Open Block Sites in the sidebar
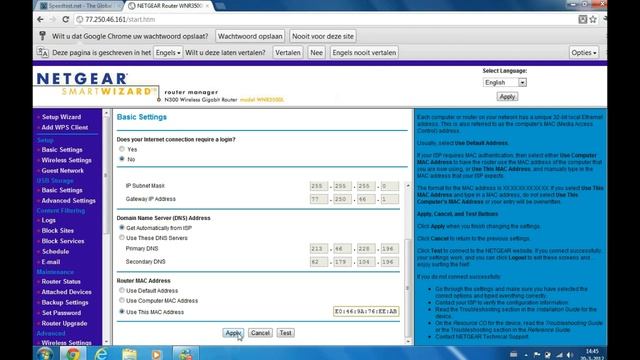 [58, 231]
